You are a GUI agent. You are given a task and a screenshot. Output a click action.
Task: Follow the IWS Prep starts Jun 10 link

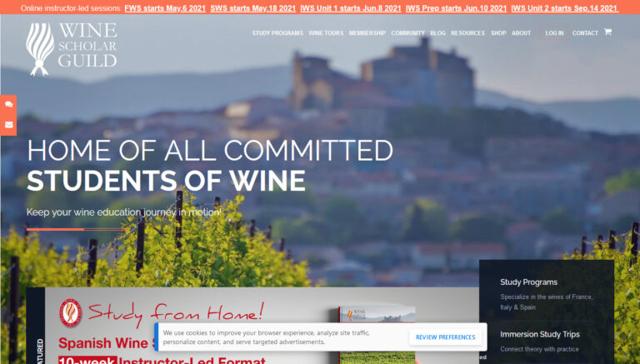(x=456, y=8)
